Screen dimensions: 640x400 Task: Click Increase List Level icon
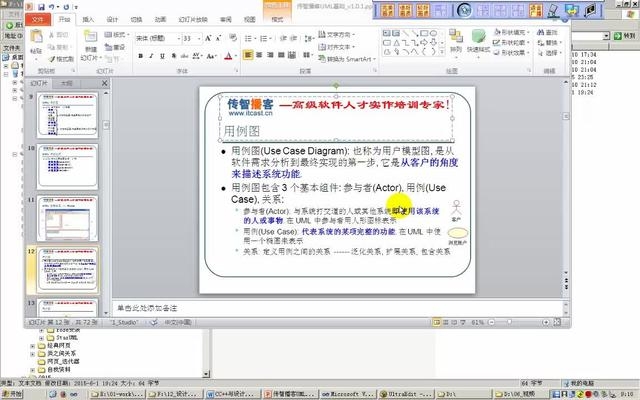(x=294, y=38)
